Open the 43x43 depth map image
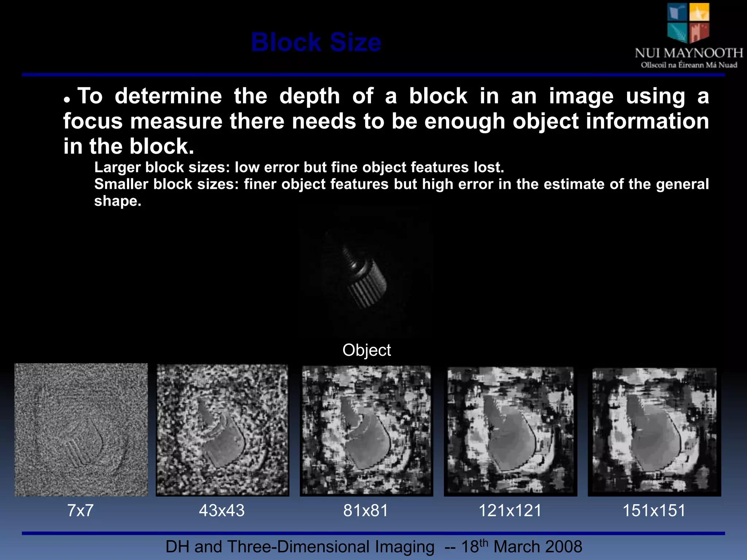747x560 pixels. point(222,430)
